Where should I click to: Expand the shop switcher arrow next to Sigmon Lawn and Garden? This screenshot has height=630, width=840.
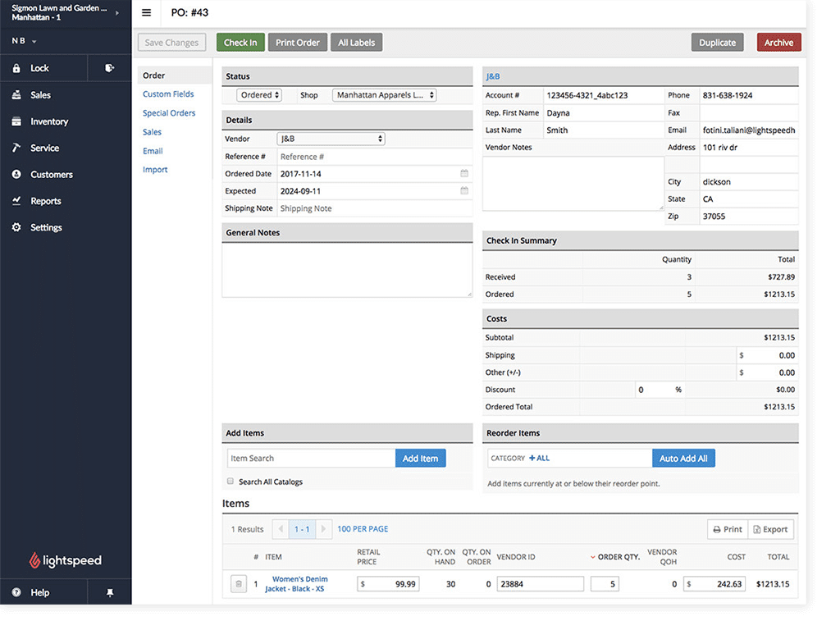tap(116, 13)
